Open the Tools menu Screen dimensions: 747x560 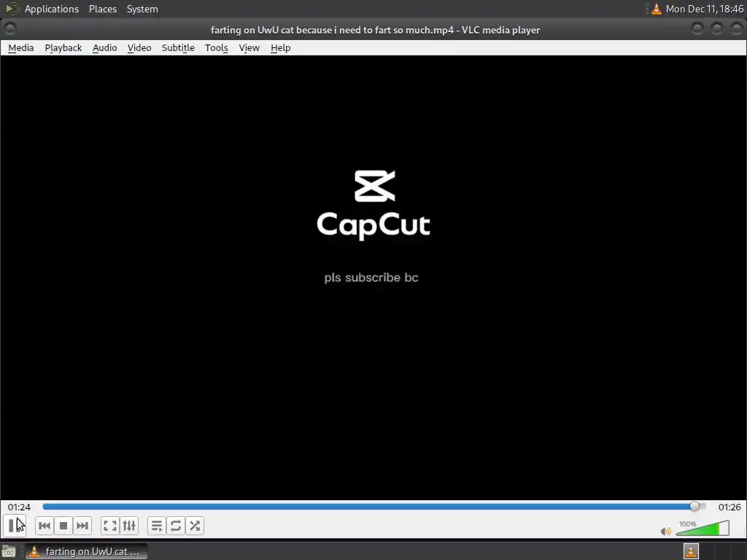point(216,47)
